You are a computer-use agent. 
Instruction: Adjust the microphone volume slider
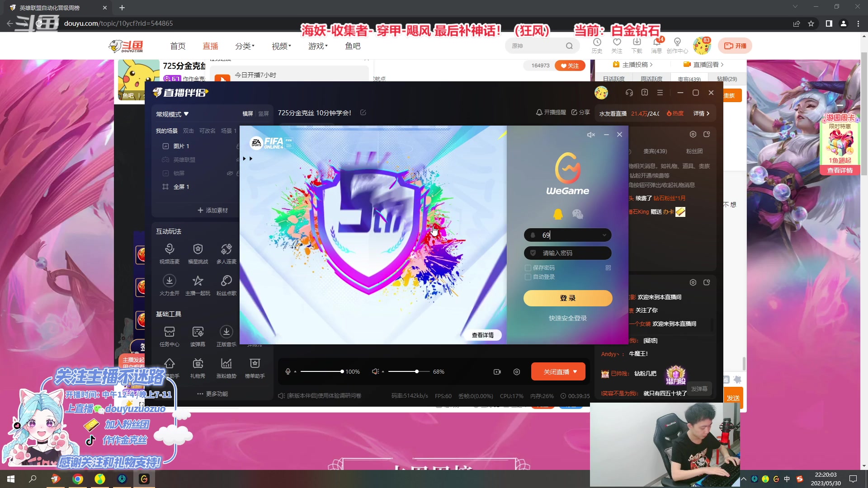pyautogui.click(x=321, y=371)
